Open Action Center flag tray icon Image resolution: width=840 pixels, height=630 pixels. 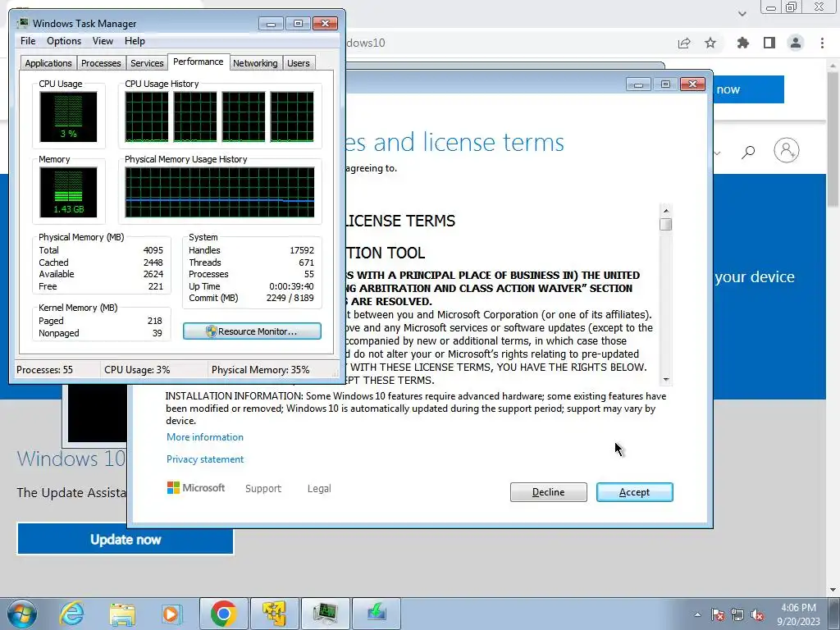(718, 614)
